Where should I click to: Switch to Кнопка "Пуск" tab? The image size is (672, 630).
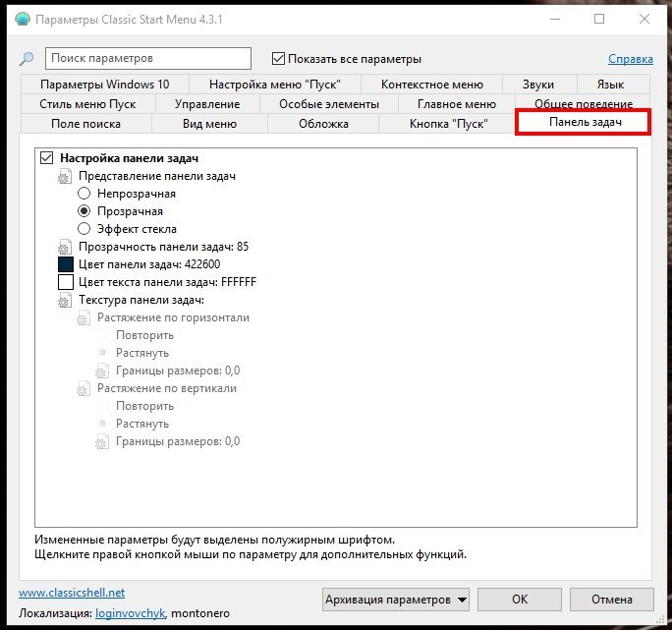coord(449,124)
